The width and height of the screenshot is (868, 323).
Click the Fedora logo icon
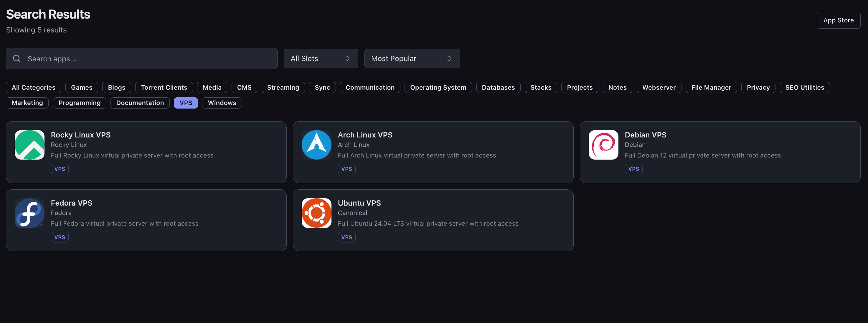(30, 213)
